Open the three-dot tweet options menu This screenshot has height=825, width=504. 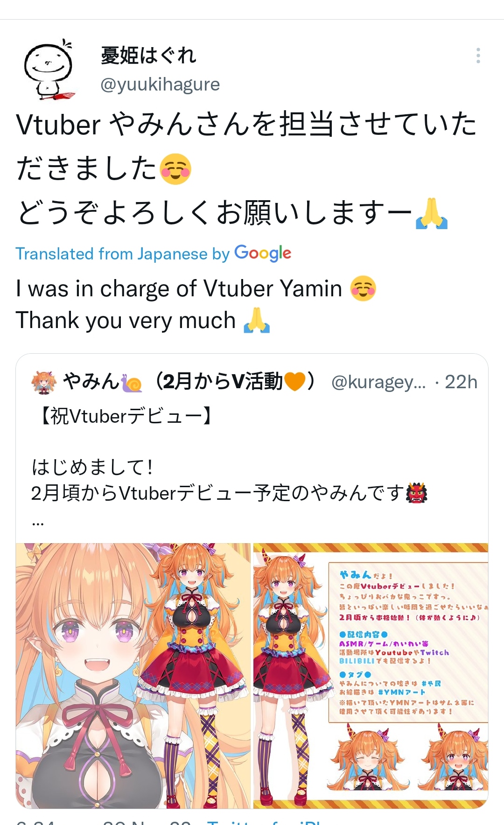(478, 56)
